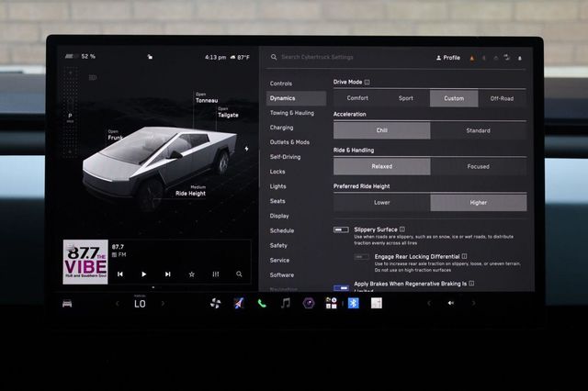The image size is (588, 391).
Task: Open Dynamics settings section
Action: tap(296, 98)
